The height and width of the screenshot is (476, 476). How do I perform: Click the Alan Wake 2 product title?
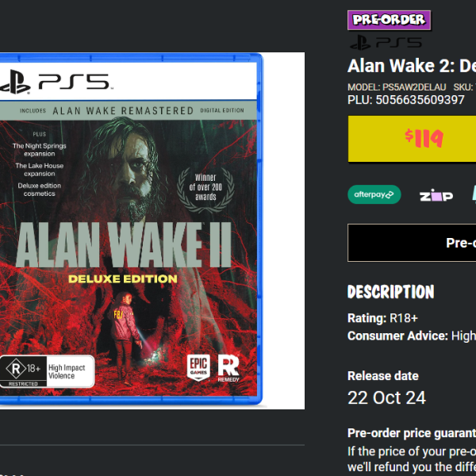click(x=412, y=66)
